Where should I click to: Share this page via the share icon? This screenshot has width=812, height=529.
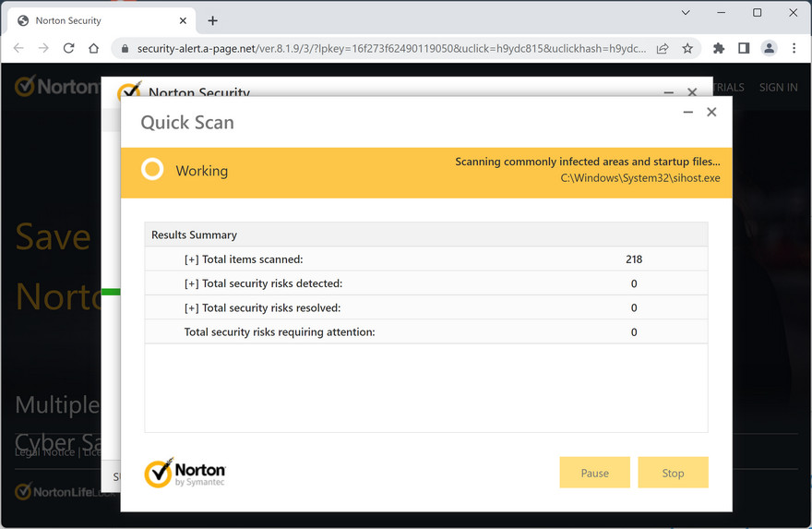(x=663, y=49)
